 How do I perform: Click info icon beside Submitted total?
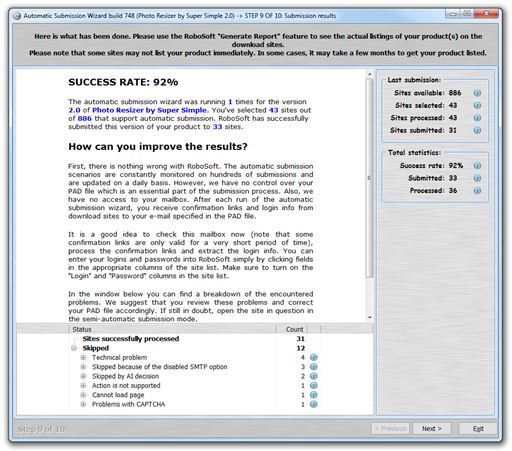(477, 178)
